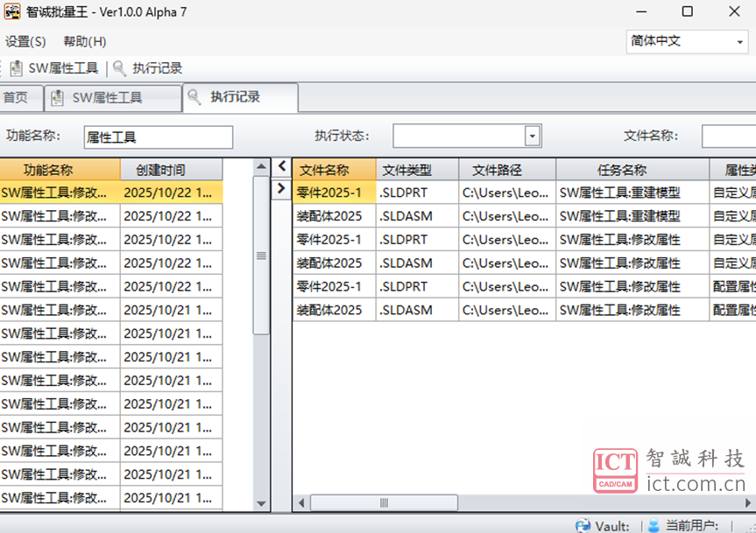Click the app logo in title bar
This screenshot has width=756, height=533.
(x=12, y=12)
